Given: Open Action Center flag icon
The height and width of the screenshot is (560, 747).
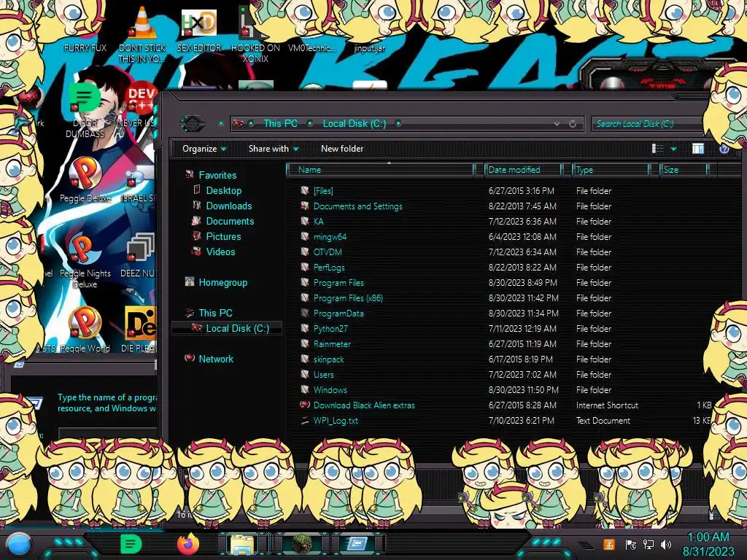Looking at the screenshot, I should click(631, 545).
